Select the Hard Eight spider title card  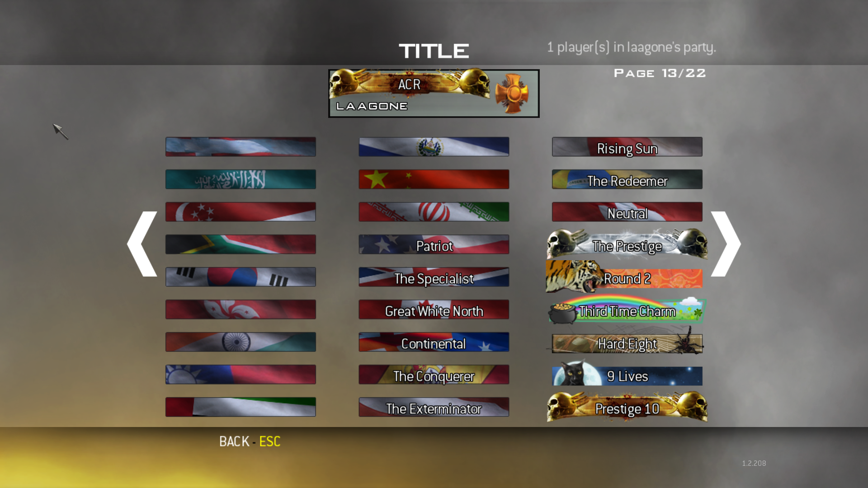(x=627, y=343)
